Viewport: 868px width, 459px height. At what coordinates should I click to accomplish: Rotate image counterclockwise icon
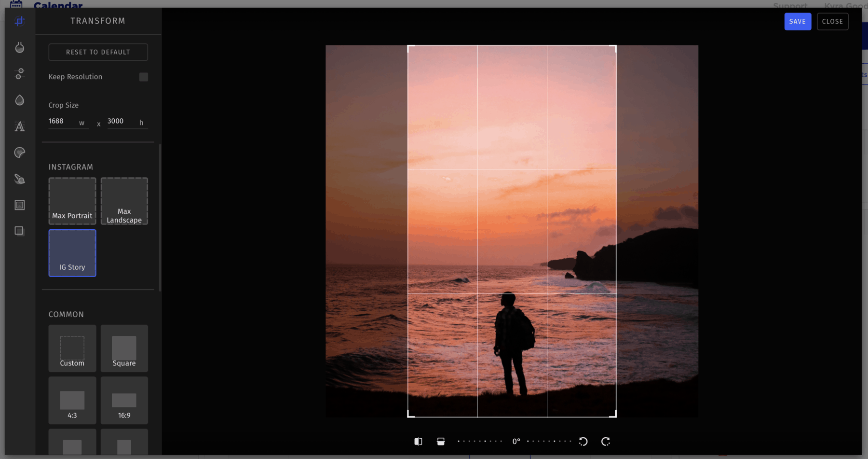[x=583, y=441]
